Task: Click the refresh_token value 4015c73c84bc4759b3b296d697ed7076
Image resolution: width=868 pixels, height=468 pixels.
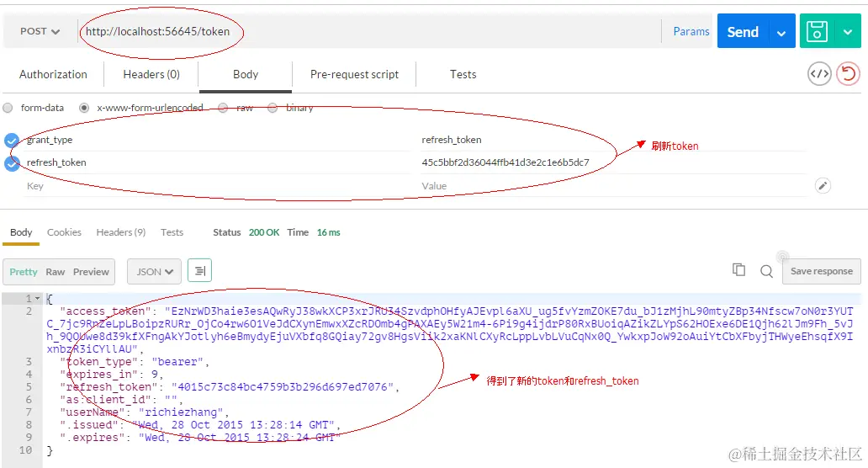Action: (282, 387)
